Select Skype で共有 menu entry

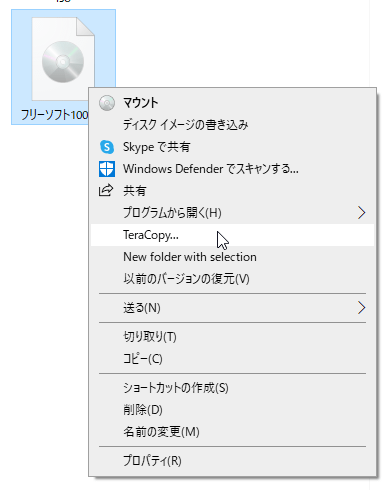click(x=232, y=147)
